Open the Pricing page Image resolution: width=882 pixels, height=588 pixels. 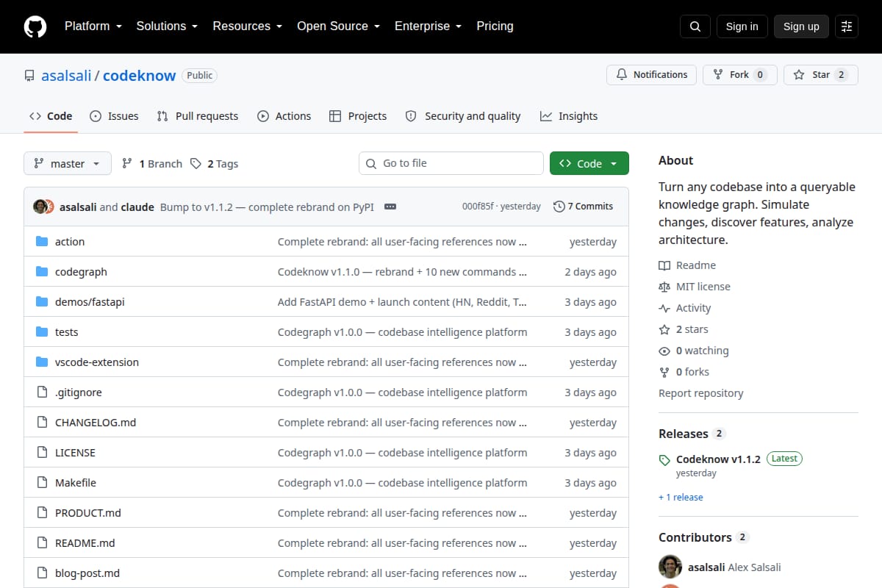(495, 26)
